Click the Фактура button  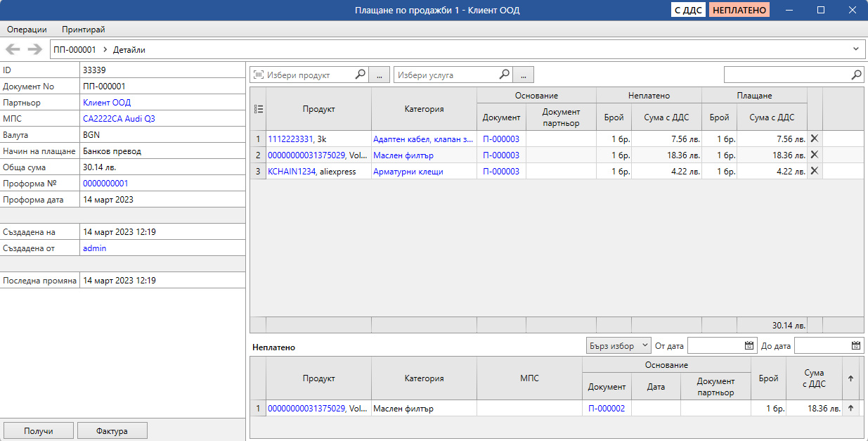pos(112,430)
